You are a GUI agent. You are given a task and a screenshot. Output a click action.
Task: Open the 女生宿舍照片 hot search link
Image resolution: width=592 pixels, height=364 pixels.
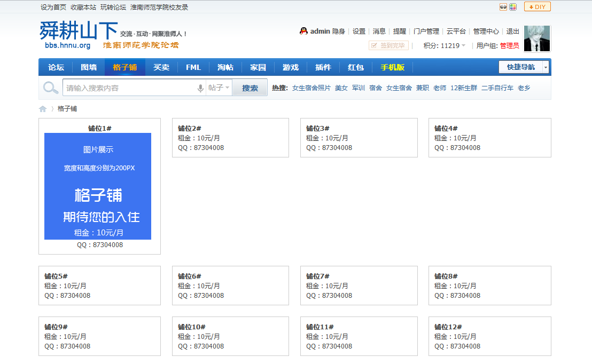311,87
